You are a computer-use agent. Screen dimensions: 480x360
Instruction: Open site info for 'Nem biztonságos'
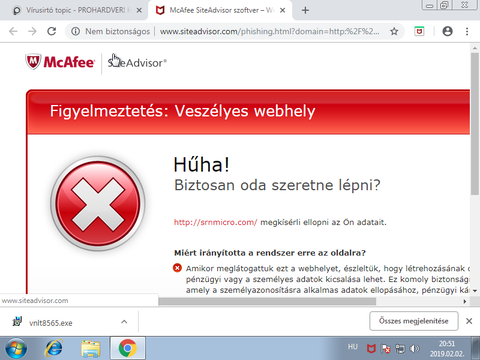(110, 31)
